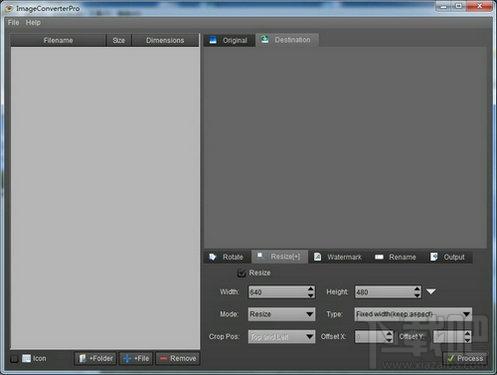Decrease the Offset X value
The image size is (497, 375).
[389, 340]
